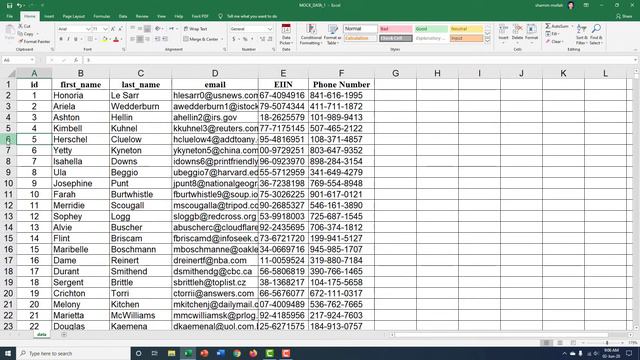Click Merge & Center

coord(201,39)
